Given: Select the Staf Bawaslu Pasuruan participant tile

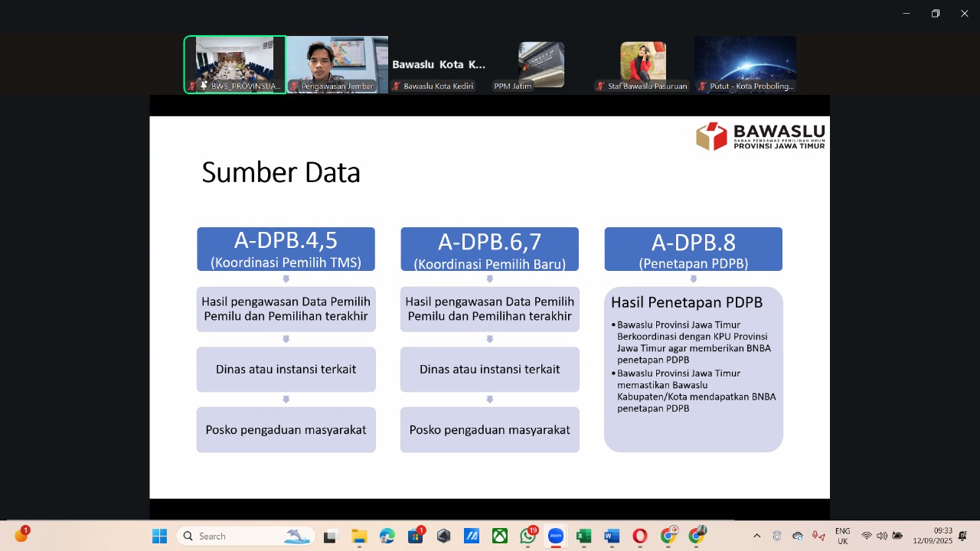Looking at the screenshot, I should pos(643,64).
